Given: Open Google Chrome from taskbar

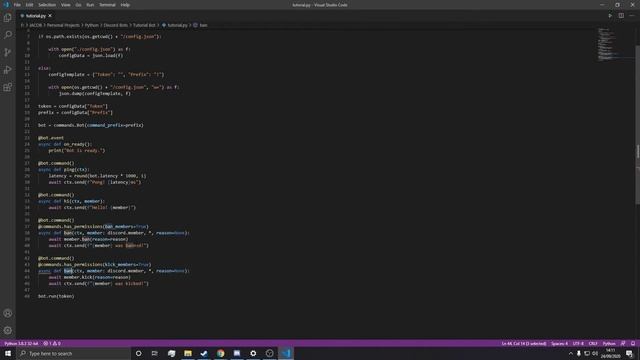Looking at the screenshot, I should point(220,353).
